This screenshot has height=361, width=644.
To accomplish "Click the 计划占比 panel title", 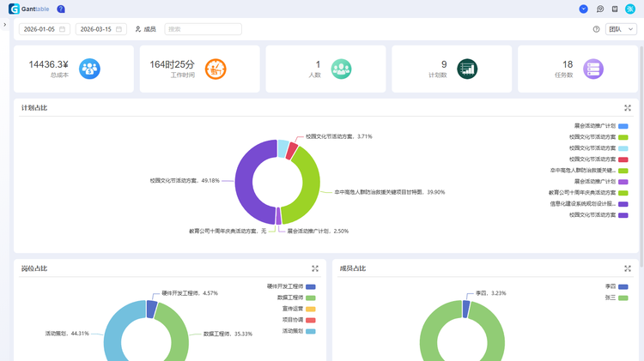I will coord(34,108).
